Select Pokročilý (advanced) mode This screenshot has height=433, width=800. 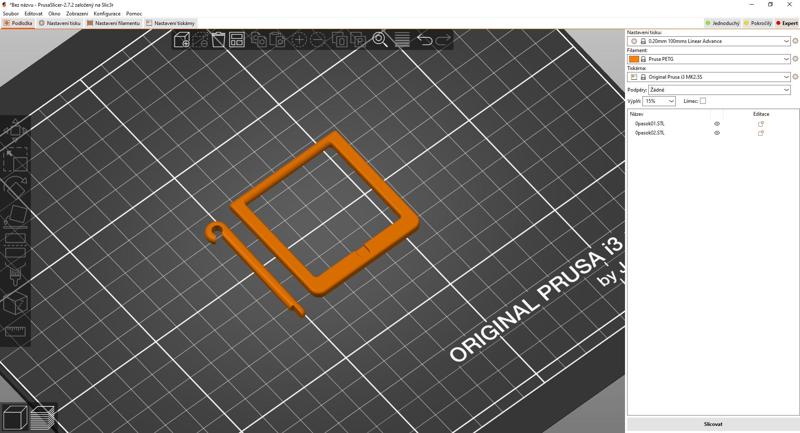(758, 23)
